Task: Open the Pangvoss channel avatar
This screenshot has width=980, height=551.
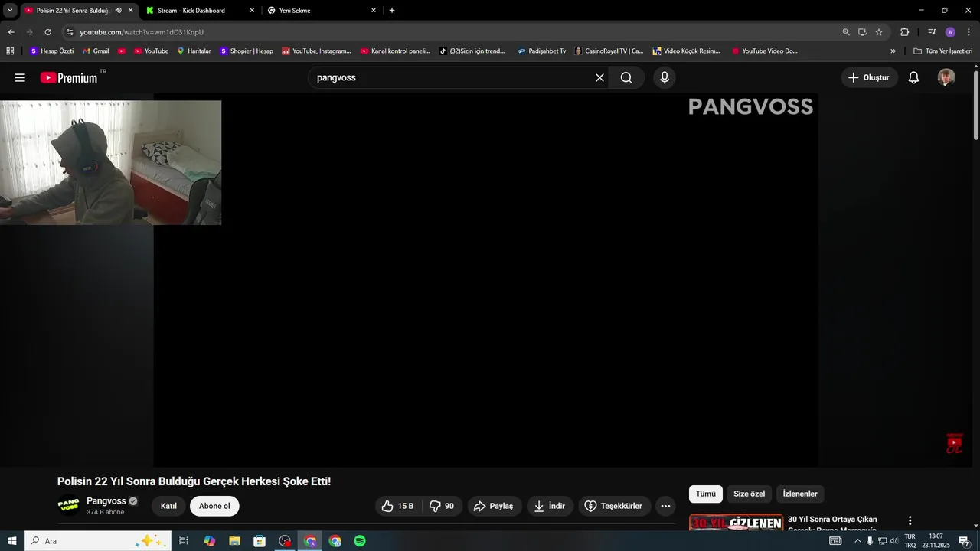Action: (x=69, y=506)
